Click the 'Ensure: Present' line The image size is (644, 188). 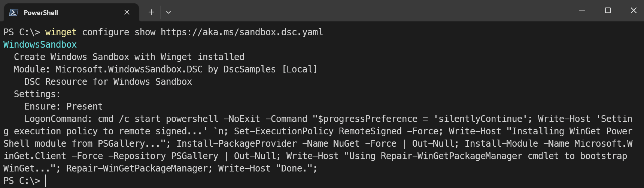[63, 107]
